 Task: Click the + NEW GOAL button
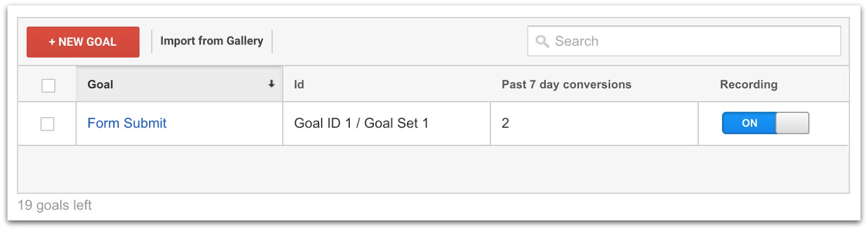pos(83,42)
